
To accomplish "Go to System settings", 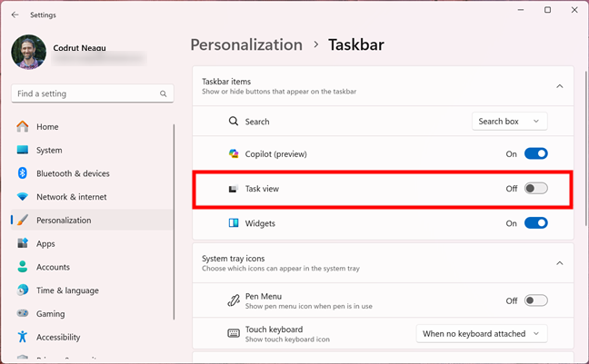I will 92,150.
